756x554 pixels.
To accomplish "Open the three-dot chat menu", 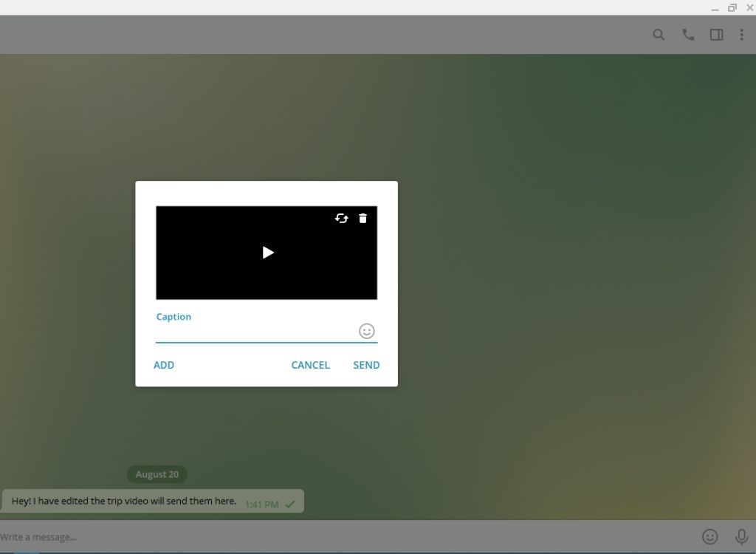I will click(742, 34).
